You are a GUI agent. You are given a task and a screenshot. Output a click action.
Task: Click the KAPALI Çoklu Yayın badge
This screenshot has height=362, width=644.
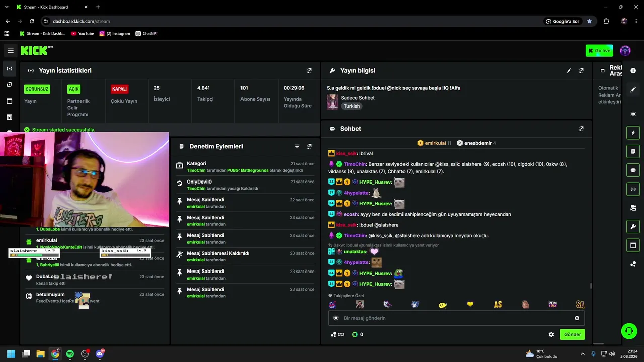pos(119,89)
